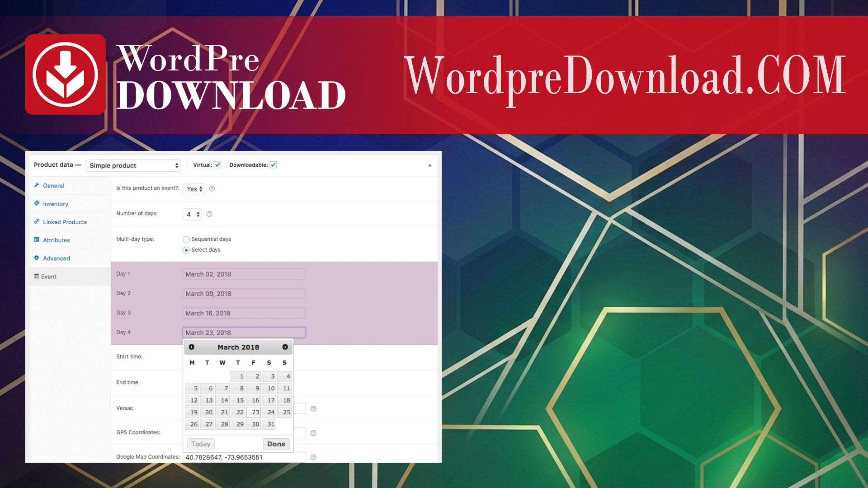Click the Day 4 date field
The height and width of the screenshot is (488, 868).
[x=244, y=333]
